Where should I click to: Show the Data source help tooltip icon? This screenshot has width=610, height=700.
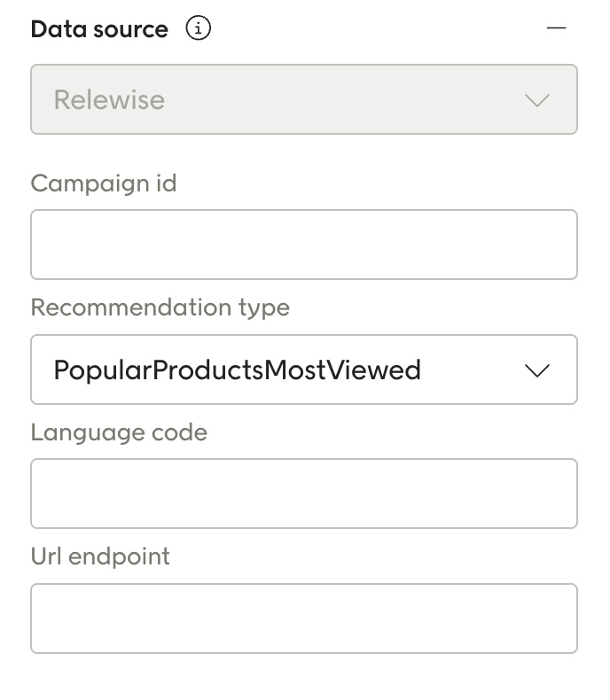click(199, 29)
